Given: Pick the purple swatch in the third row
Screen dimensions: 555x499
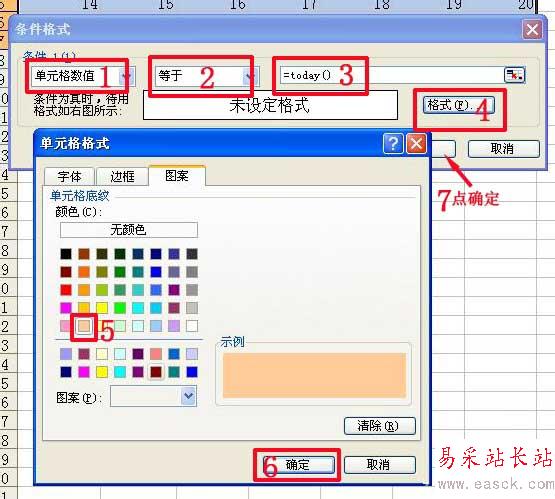Looking at the screenshot, I should [174, 290].
